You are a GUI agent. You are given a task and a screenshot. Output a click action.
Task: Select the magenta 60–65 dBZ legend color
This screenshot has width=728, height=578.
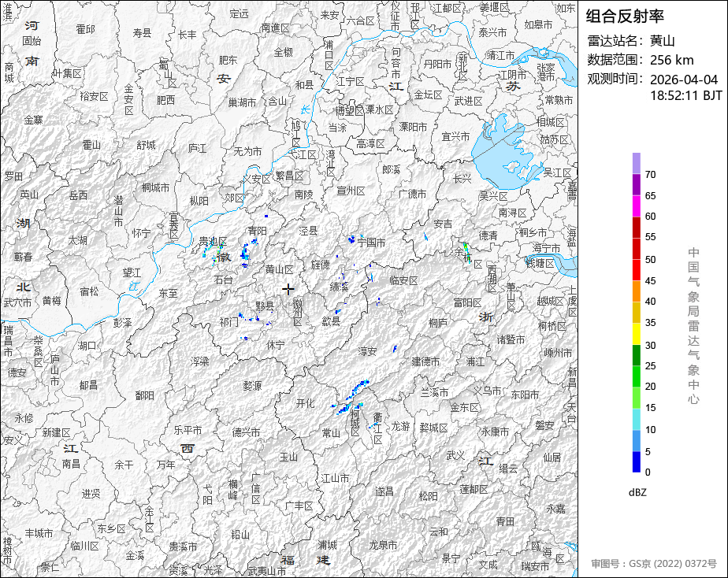[x=636, y=206]
